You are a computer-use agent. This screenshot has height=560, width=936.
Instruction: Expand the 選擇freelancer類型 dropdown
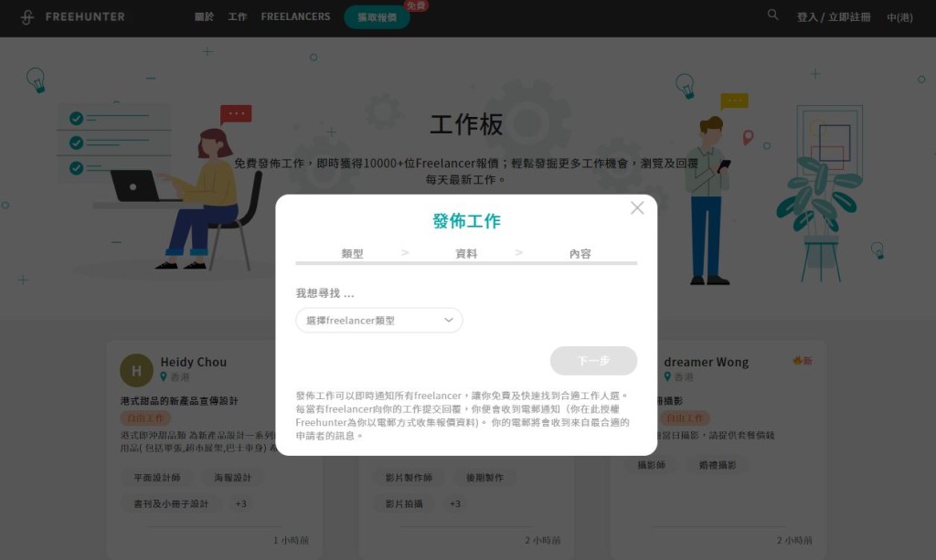coord(378,321)
